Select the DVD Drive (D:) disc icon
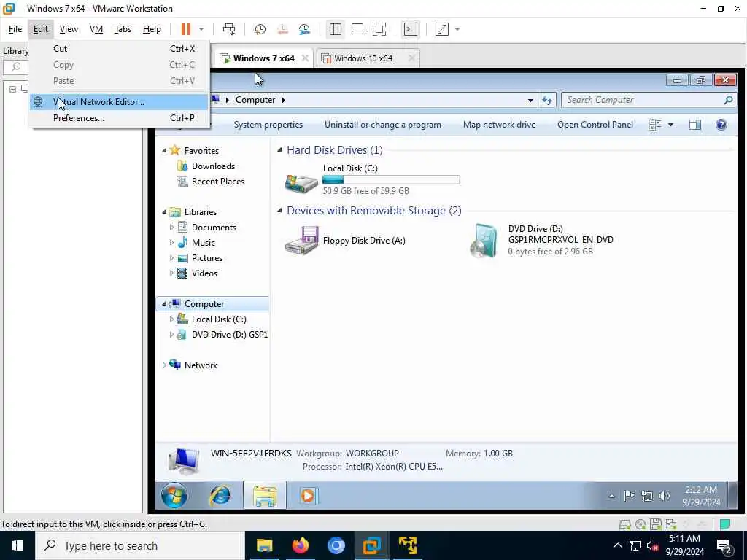The width and height of the screenshot is (747, 560). click(484, 241)
